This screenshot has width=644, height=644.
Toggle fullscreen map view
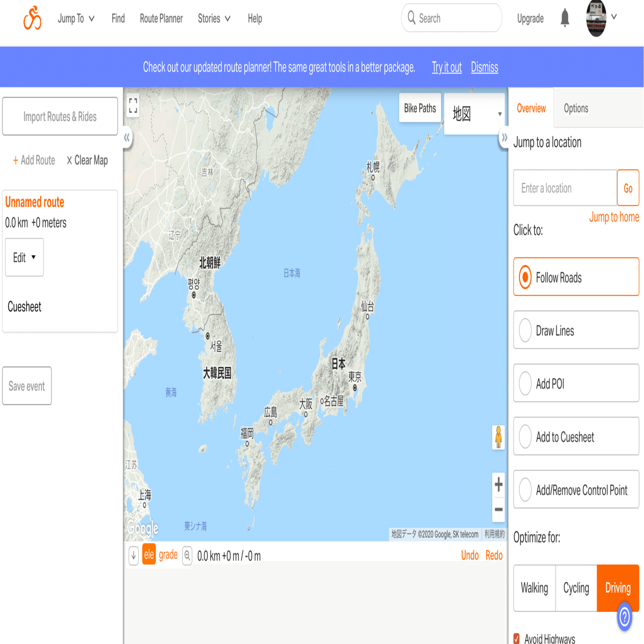[133, 105]
